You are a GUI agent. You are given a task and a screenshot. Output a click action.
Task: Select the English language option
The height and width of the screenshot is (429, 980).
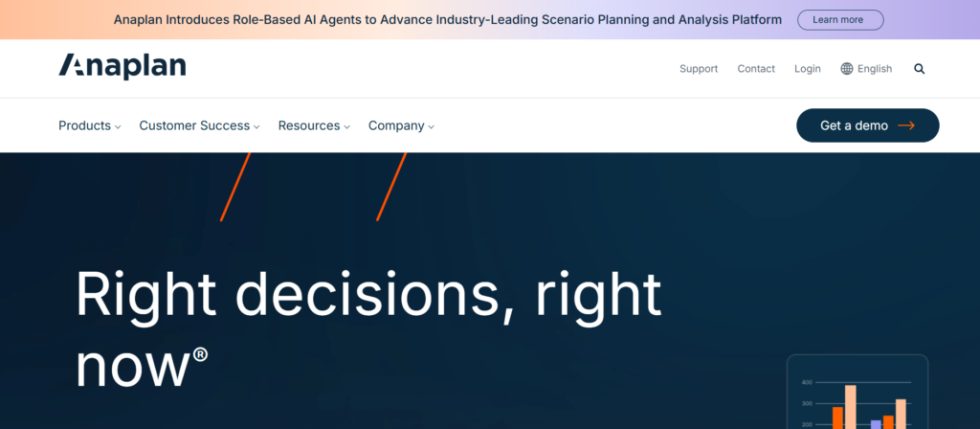click(875, 69)
